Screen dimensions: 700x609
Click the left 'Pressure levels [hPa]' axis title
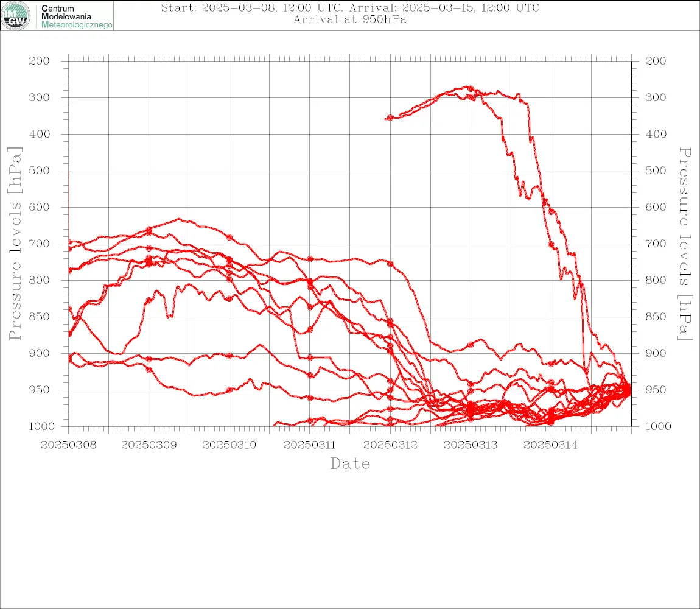pos(15,244)
